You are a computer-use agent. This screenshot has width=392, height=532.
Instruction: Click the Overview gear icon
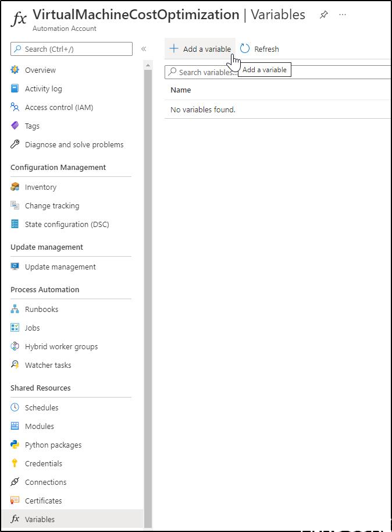point(15,70)
